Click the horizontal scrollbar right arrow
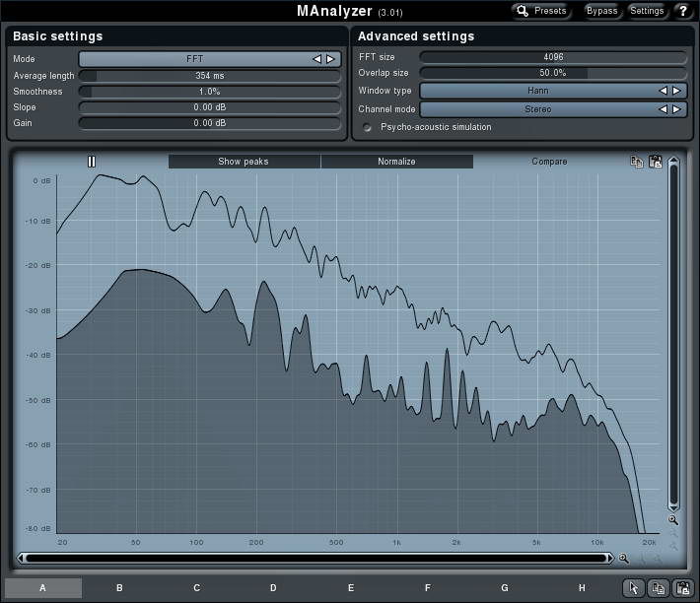700x603 pixels. click(610, 558)
